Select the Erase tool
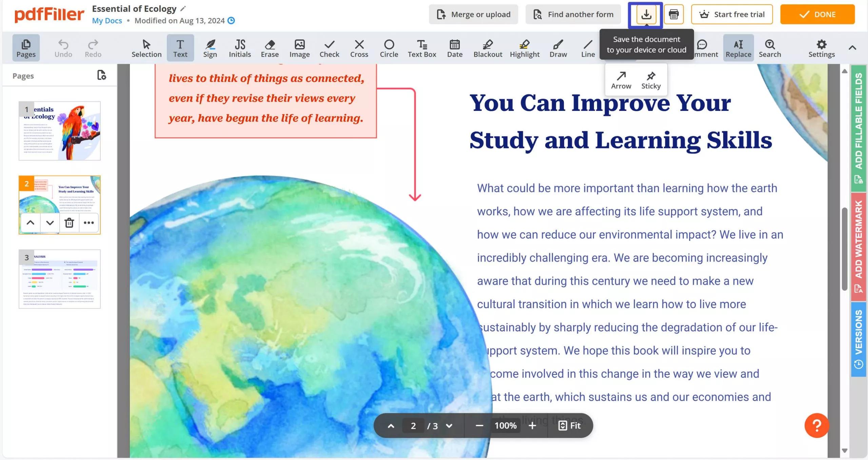868x460 pixels. (x=270, y=48)
